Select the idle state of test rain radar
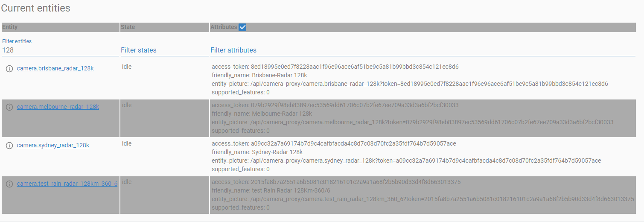Viewport: 644px width, 222px height. (x=127, y=182)
